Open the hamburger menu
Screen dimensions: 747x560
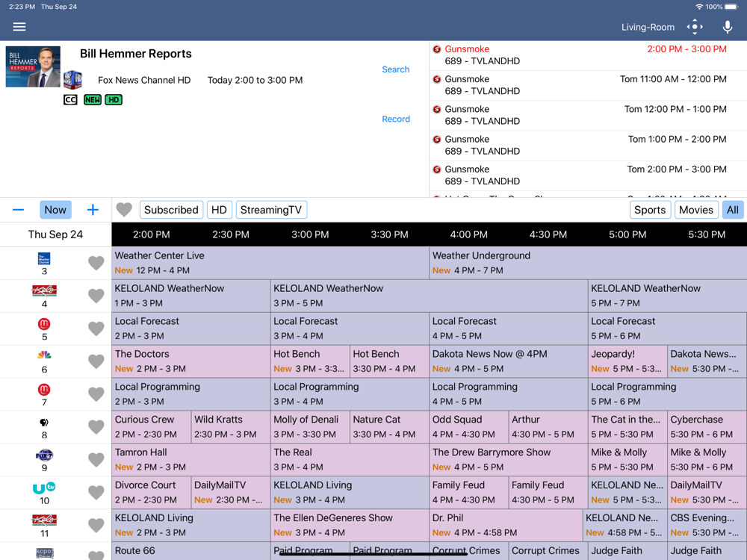point(19,27)
